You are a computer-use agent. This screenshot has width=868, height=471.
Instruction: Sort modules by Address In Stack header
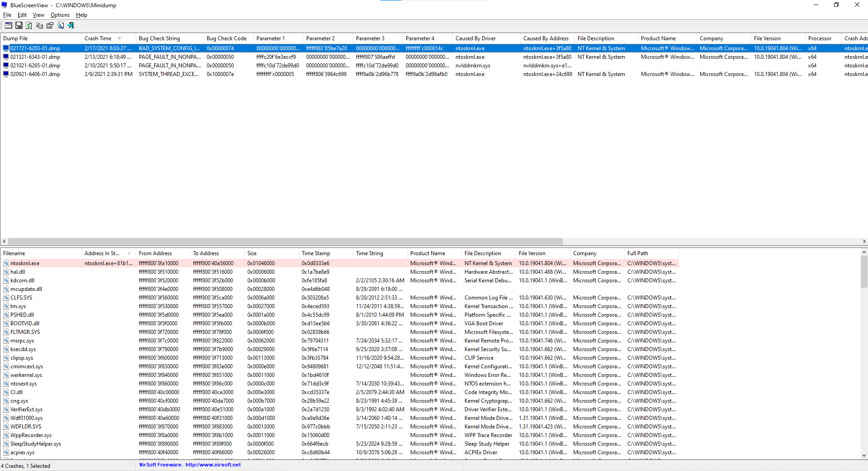pos(109,253)
